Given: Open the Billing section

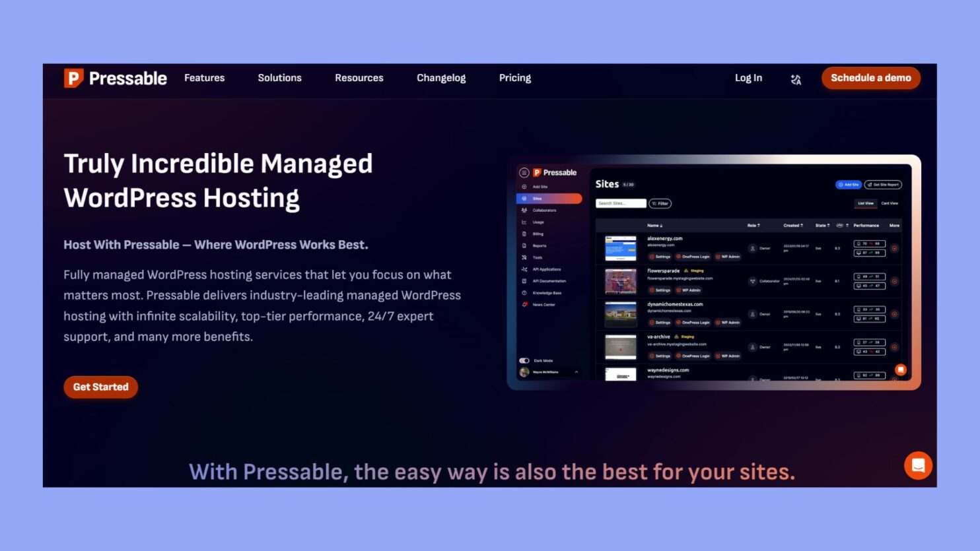Looking at the screenshot, I should click(x=537, y=234).
